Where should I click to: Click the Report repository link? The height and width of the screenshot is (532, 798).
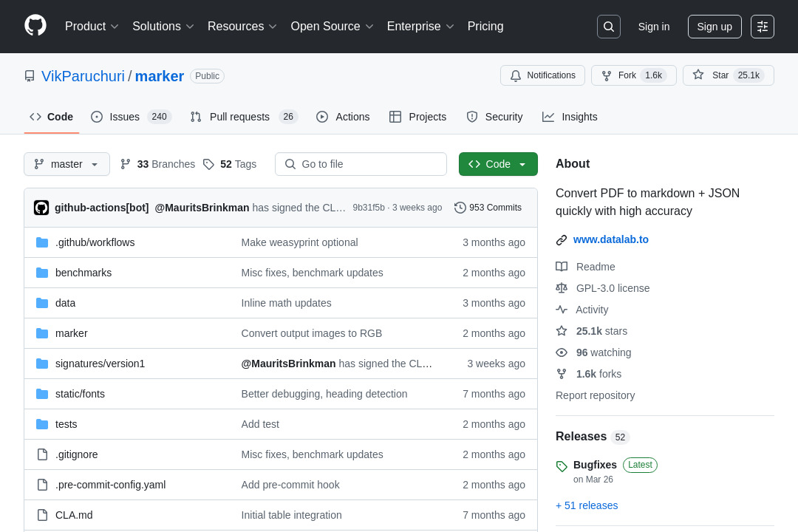[x=595, y=395]
